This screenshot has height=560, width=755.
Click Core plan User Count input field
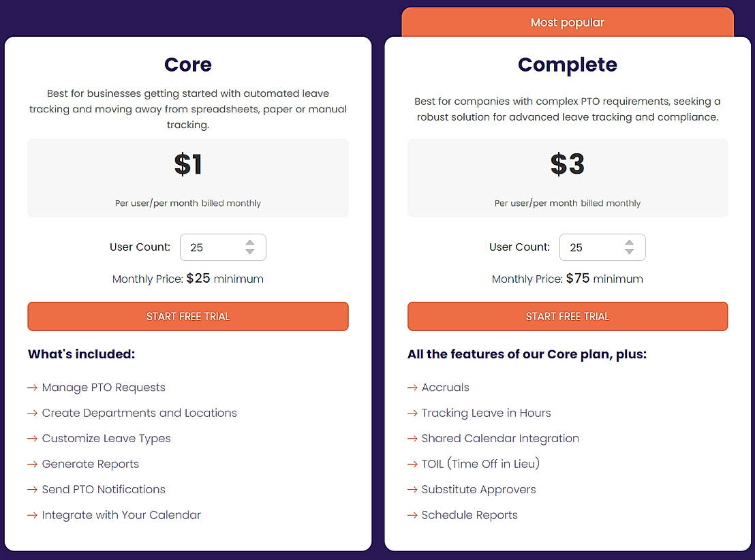[211, 247]
